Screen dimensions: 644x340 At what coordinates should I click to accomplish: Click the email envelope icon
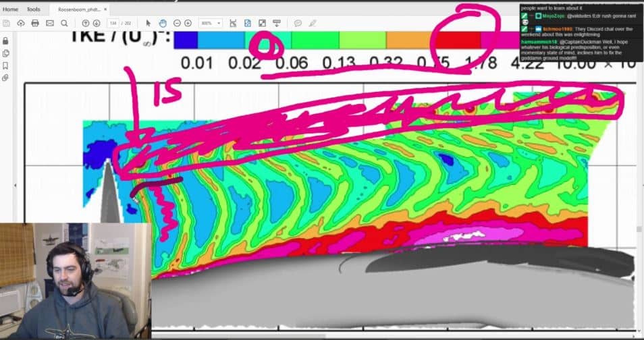click(x=49, y=23)
